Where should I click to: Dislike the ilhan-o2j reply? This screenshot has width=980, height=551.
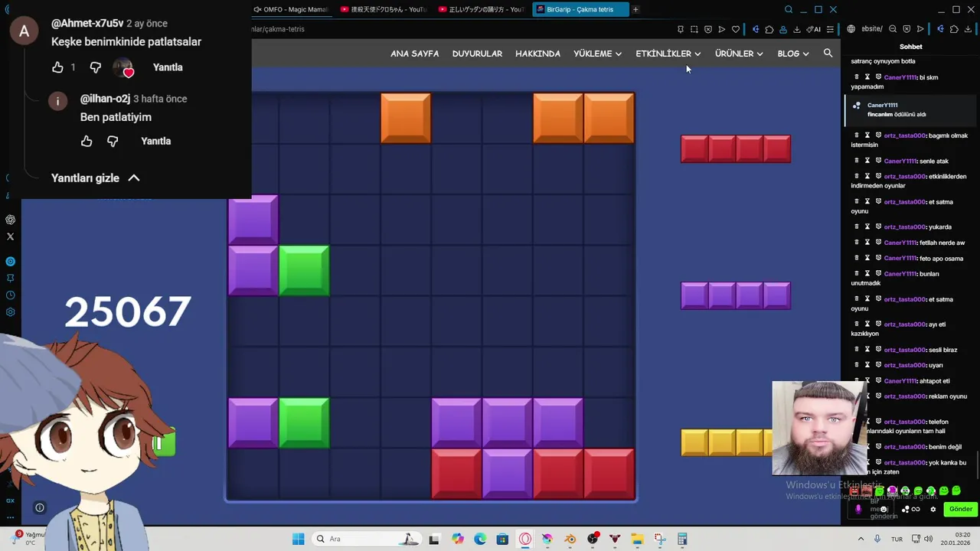(x=113, y=141)
